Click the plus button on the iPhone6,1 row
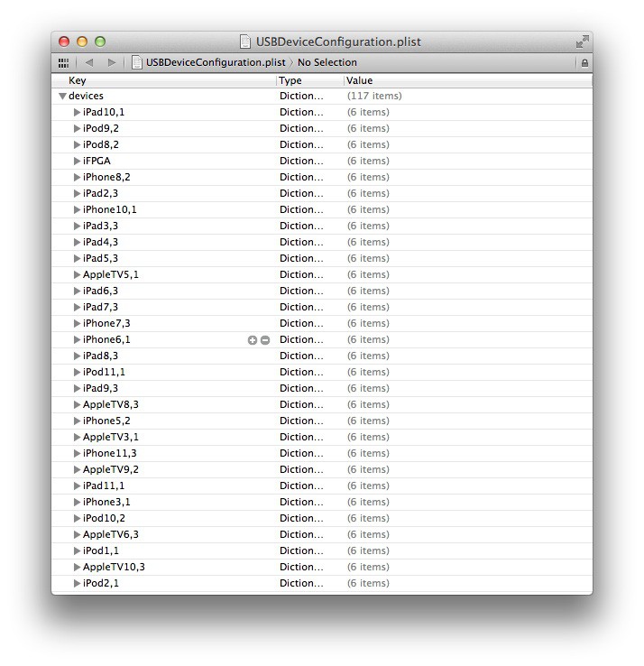The image size is (644, 666). point(253,340)
